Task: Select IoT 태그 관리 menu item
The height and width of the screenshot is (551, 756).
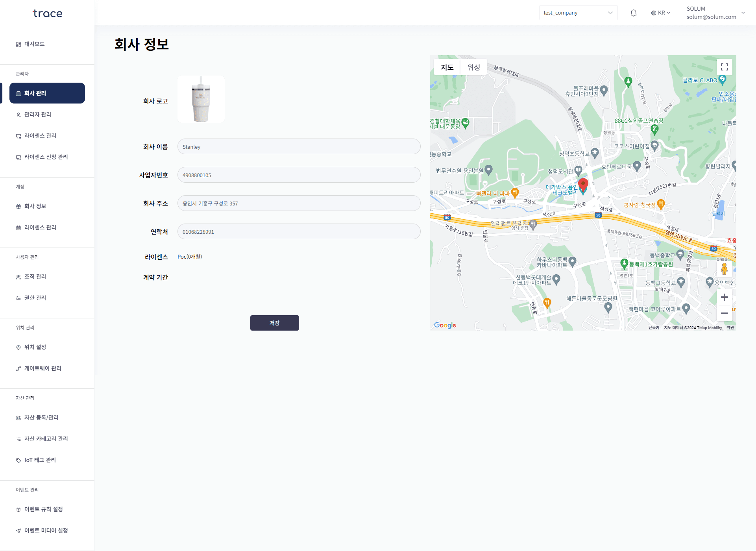Action: tap(40, 460)
